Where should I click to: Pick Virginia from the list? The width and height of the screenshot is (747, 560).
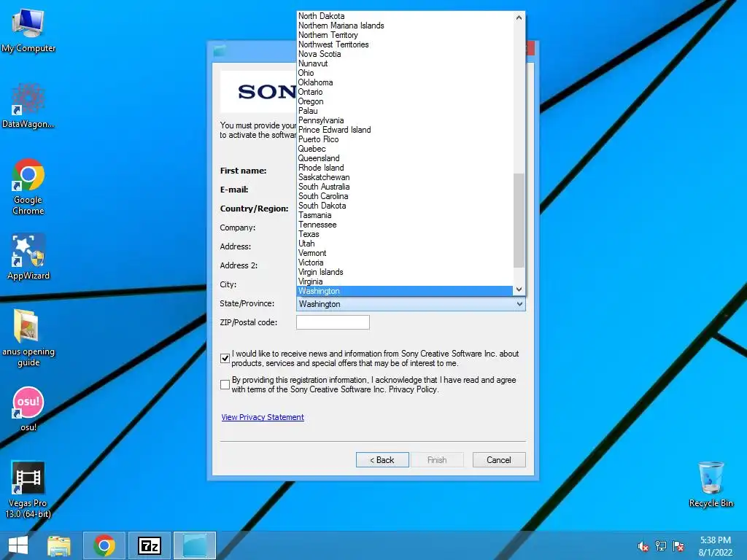click(405, 281)
